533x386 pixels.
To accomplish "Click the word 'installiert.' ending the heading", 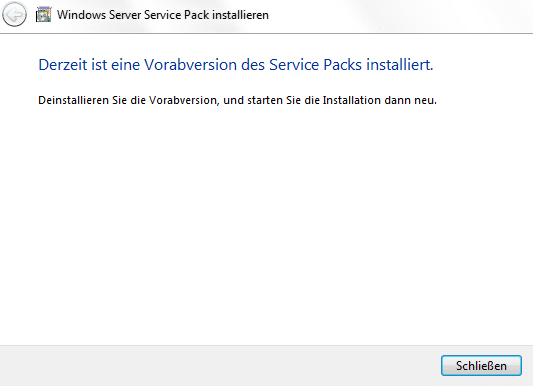I will 399,65.
